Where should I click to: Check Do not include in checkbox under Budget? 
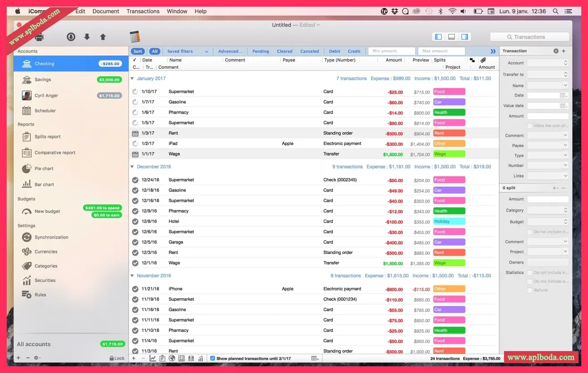pyautogui.click(x=530, y=232)
